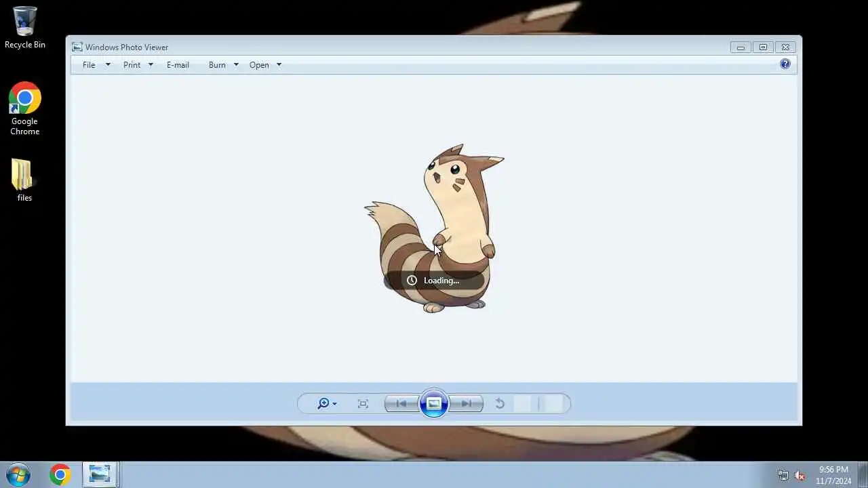Screen dimensions: 868x488
Task: Click the Chrome icon in taskbar
Action: pos(60,474)
